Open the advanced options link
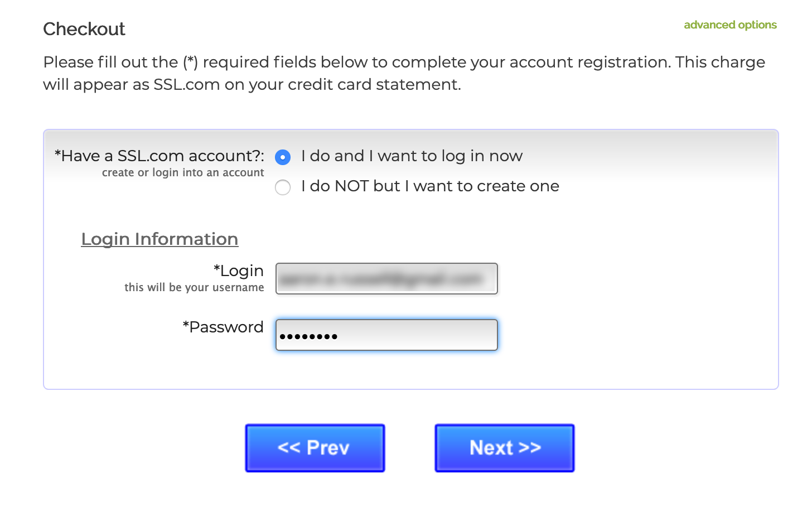 730,25
